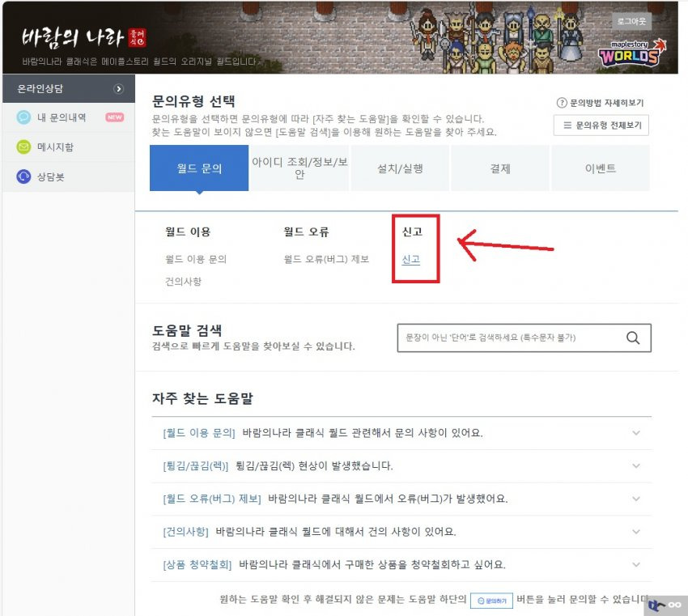688x616 pixels.
Task: Select the 월드 문의 tab
Action: pyautogui.click(x=199, y=168)
